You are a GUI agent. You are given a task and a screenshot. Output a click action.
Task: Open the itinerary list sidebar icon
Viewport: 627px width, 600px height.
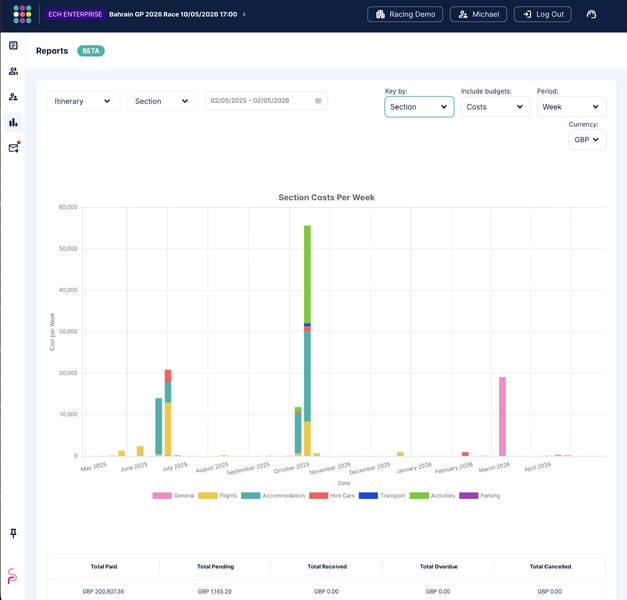(13, 46)
